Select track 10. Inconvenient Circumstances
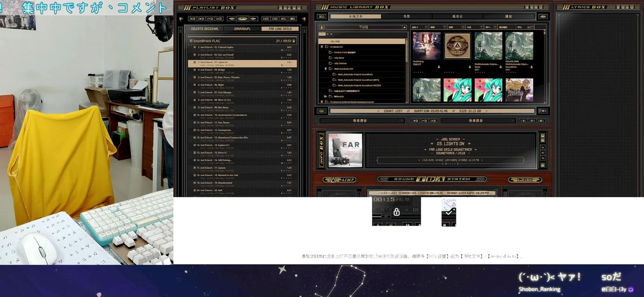644x297 pixels. [x=242, y=116]
